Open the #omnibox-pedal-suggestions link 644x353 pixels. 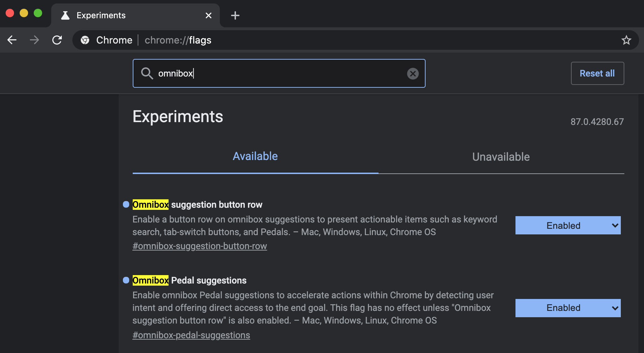(191, 335)
